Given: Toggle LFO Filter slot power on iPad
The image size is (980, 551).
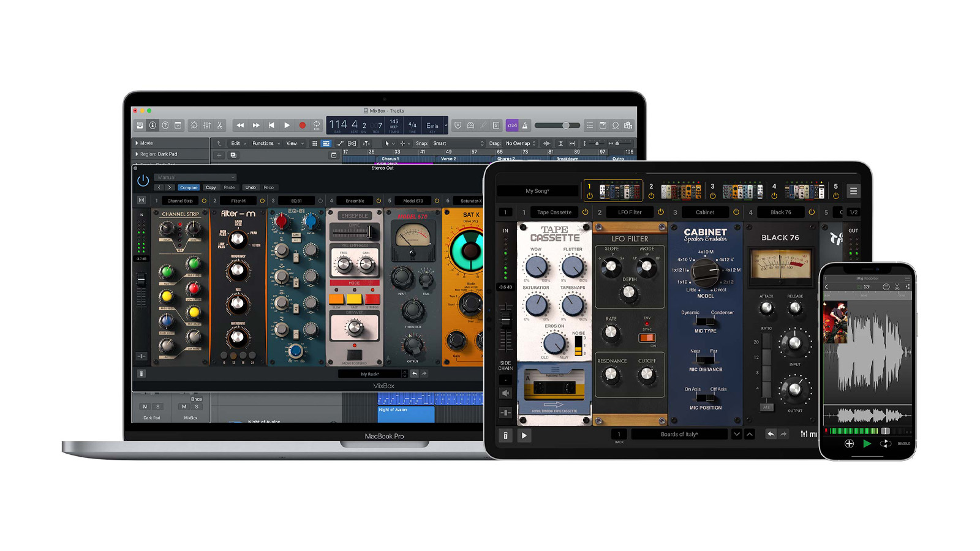Looking at the screenshot, I should pyautogui.click(x=660, y=212).
